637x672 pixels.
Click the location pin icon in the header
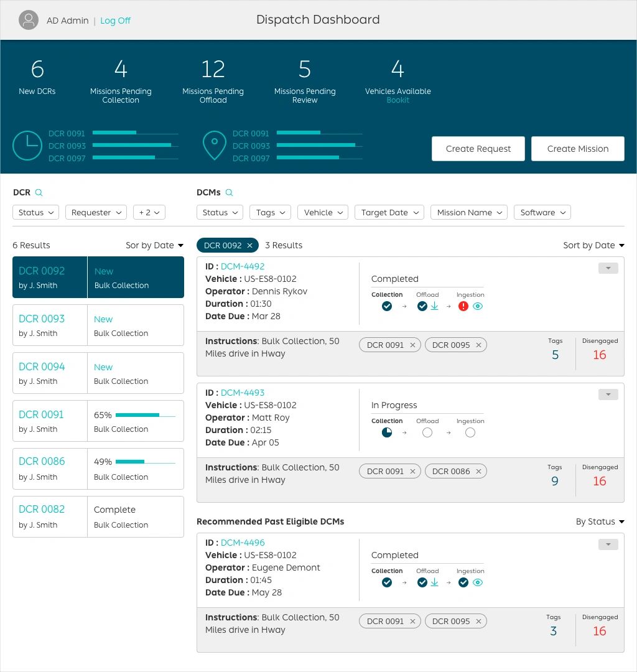coord(214,146)
